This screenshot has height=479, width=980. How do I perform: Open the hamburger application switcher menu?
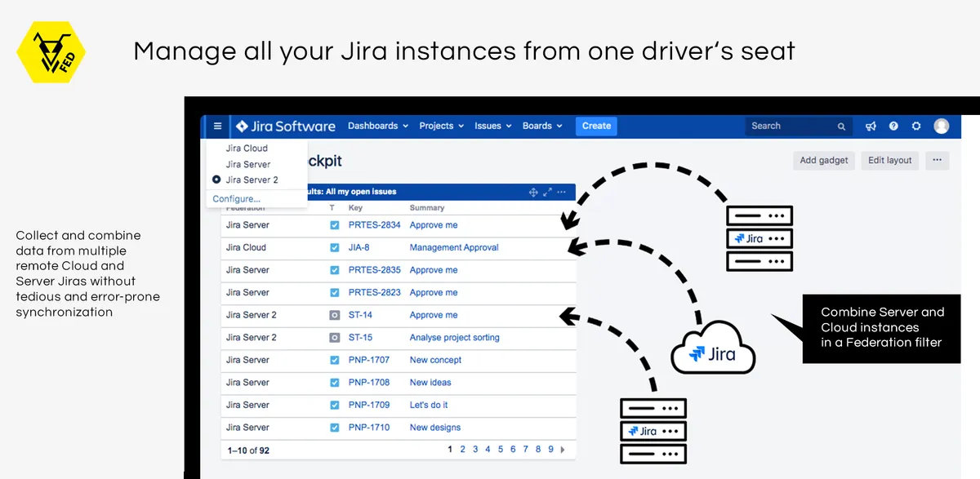pos(217,126)
